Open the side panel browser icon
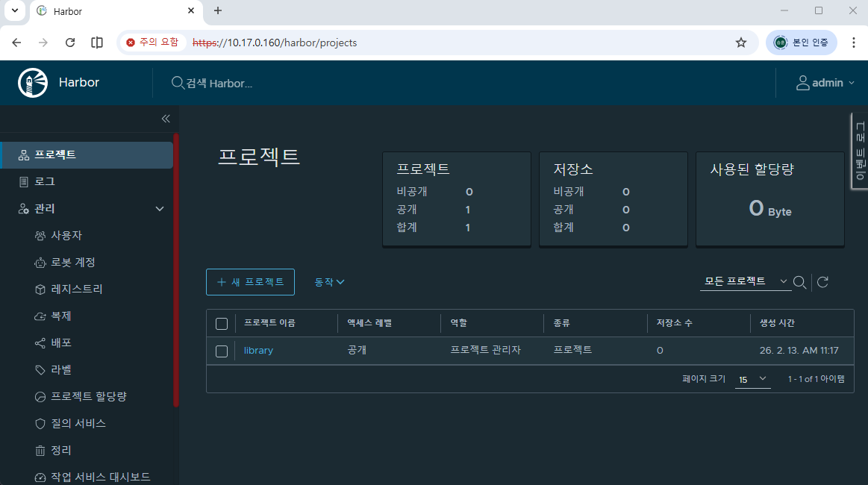Screen dimensions: 868x485 coord(97,43)
